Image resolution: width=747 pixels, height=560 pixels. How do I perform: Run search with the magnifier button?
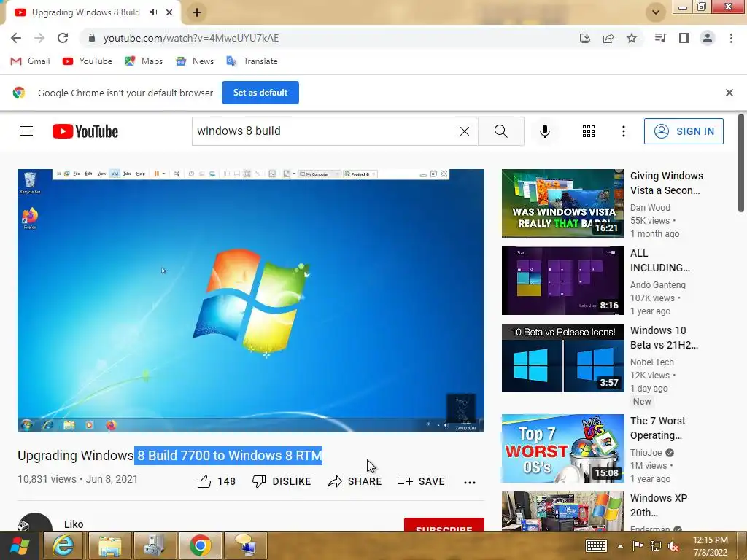coord(500,131)
